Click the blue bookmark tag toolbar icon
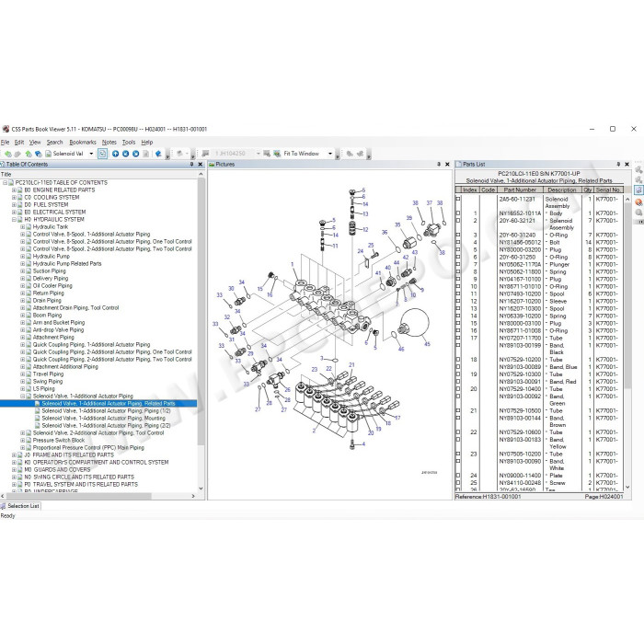The width and height of the screenshot is (644, 644). pyautogui.click(x=158, y=154)
